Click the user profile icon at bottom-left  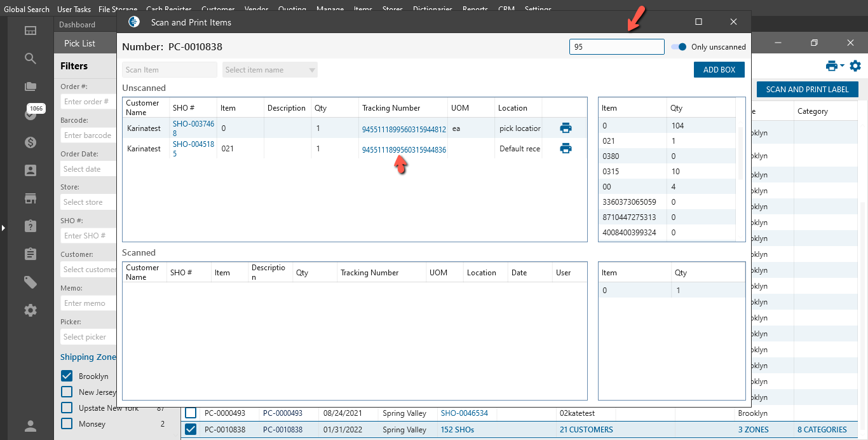pos(31,426)
